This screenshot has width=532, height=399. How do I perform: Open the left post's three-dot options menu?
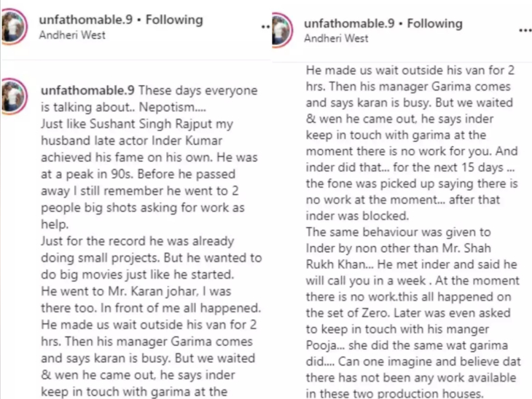(x=265, y=26)
